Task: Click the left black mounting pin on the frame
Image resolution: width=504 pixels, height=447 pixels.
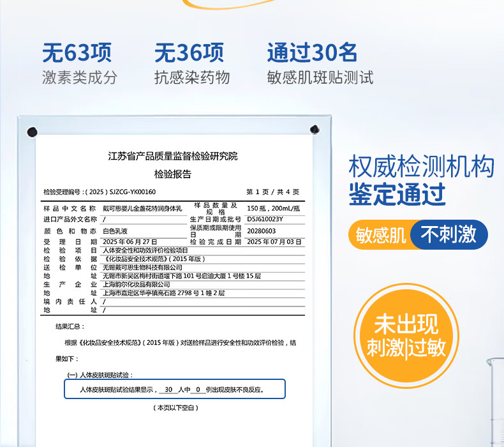Action: [x=31, y=132]
